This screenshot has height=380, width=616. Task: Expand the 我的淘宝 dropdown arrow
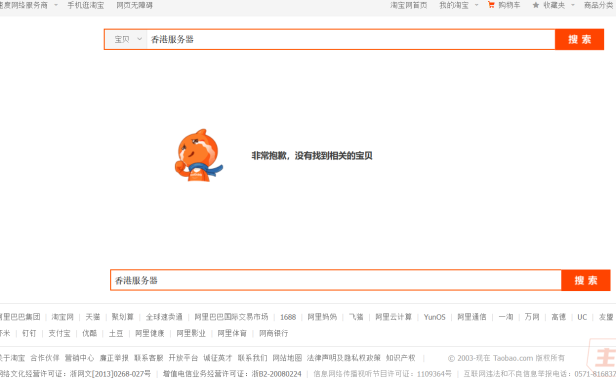tap(477, 5)
